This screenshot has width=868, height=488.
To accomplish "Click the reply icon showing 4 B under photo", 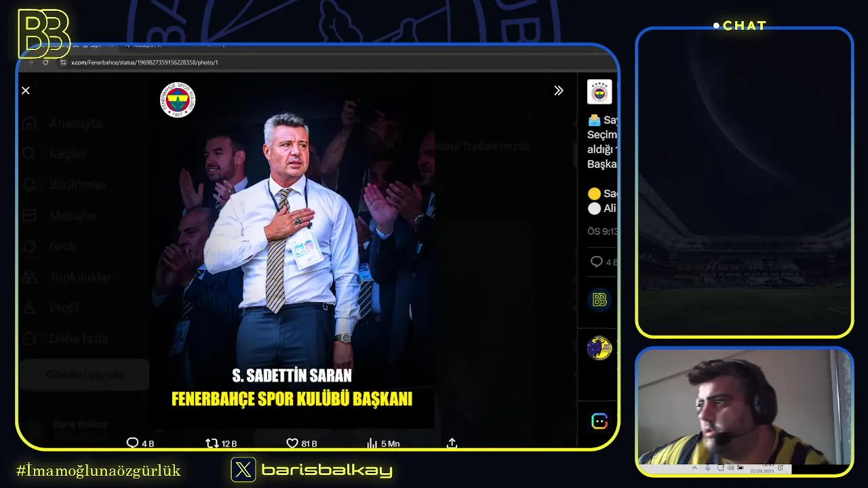I will [x=132, y=443].
